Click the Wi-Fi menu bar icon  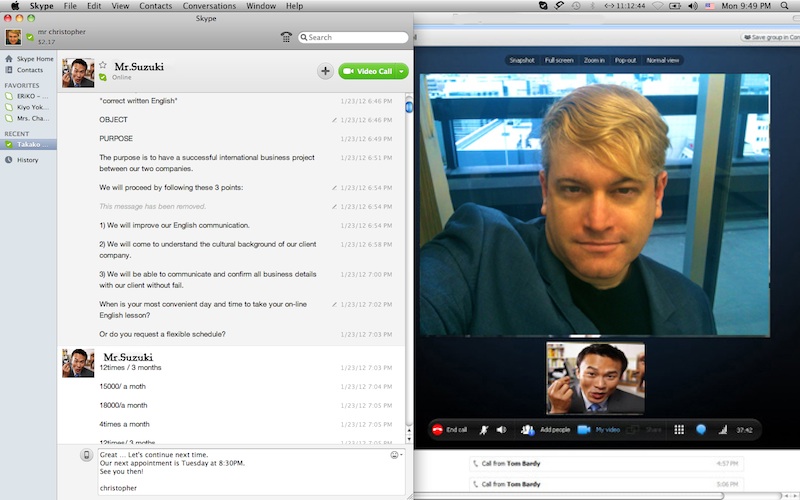pos(658,6)
